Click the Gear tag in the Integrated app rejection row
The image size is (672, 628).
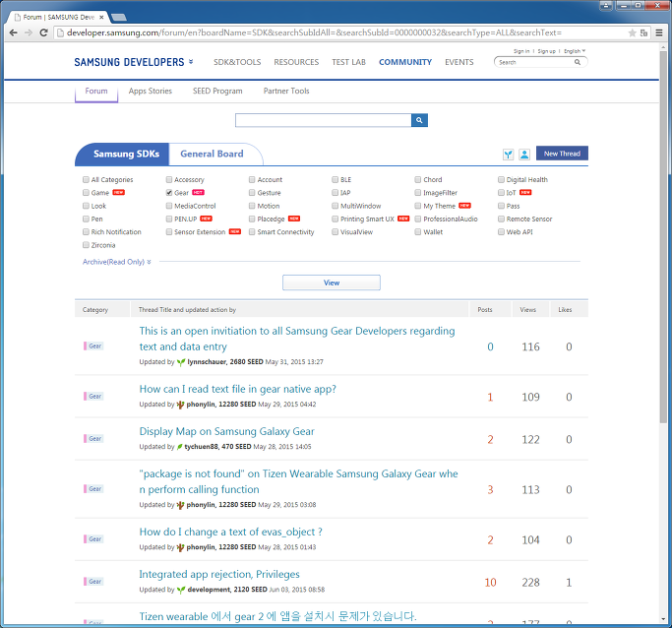(93, 582)
